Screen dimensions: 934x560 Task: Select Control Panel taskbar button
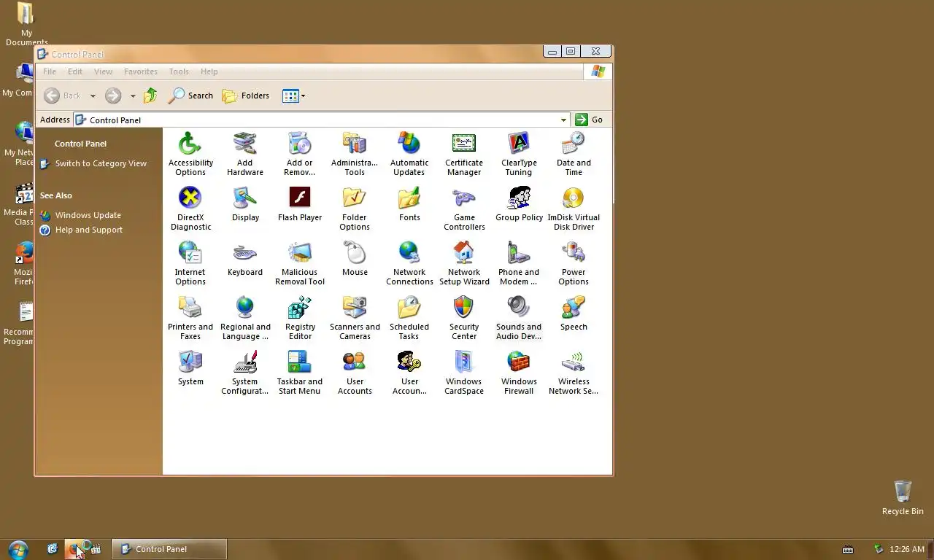(x=169, y=549)
